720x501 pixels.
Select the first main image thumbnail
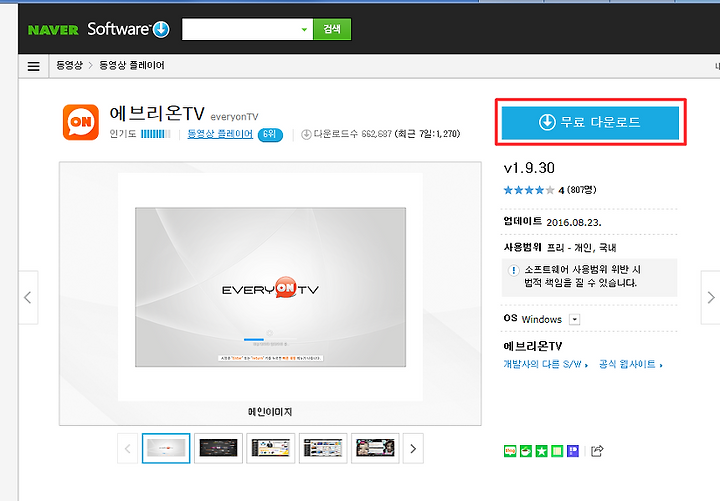(166, 448)
